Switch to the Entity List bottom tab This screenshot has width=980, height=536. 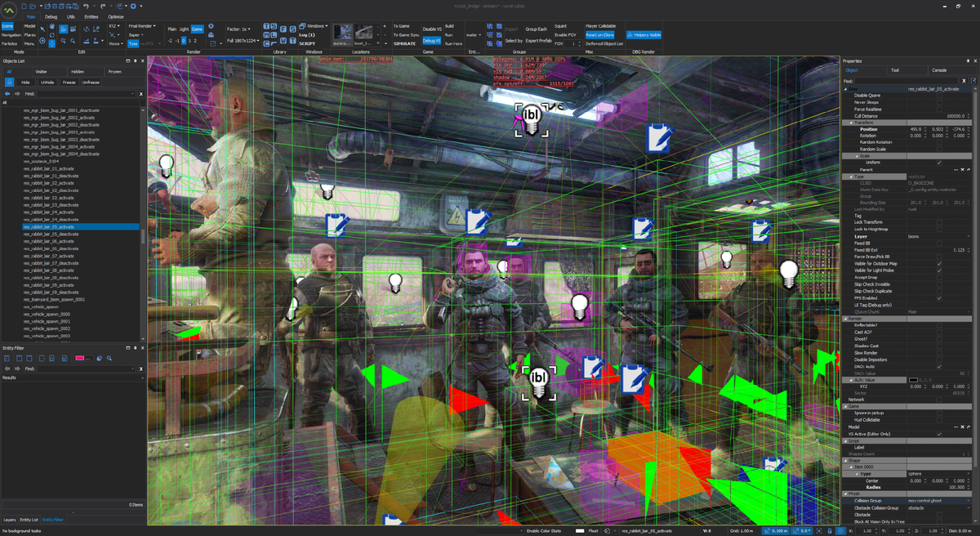(29, 520)
